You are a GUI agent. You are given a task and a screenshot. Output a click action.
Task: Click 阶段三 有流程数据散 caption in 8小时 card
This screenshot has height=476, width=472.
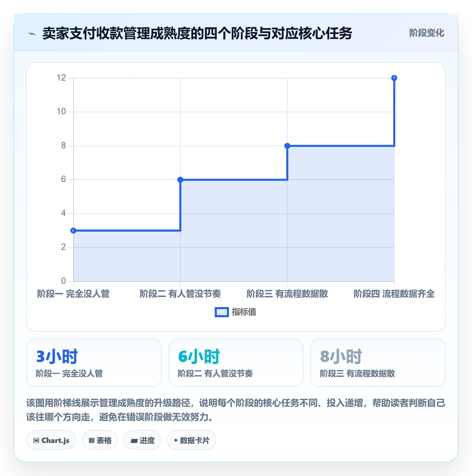[x=357, y=374]
